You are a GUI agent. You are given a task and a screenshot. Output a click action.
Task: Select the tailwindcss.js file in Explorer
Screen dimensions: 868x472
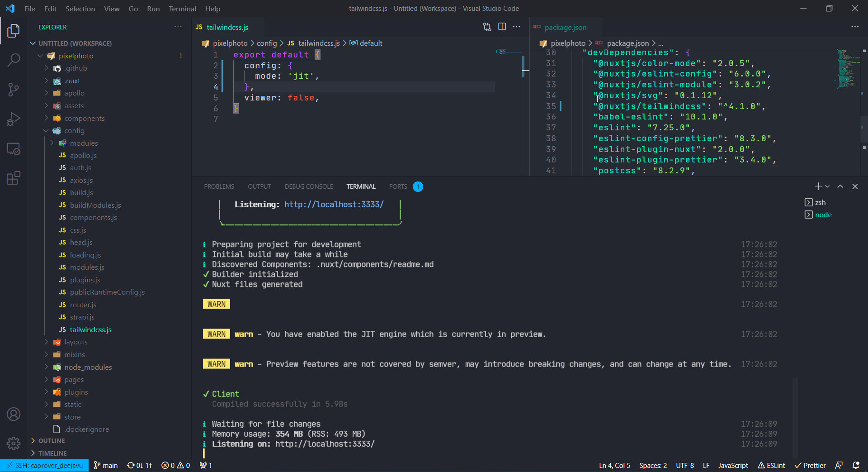91,329
